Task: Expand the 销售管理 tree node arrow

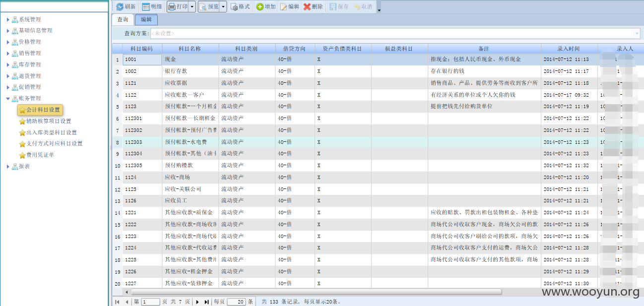Action: 8,54
